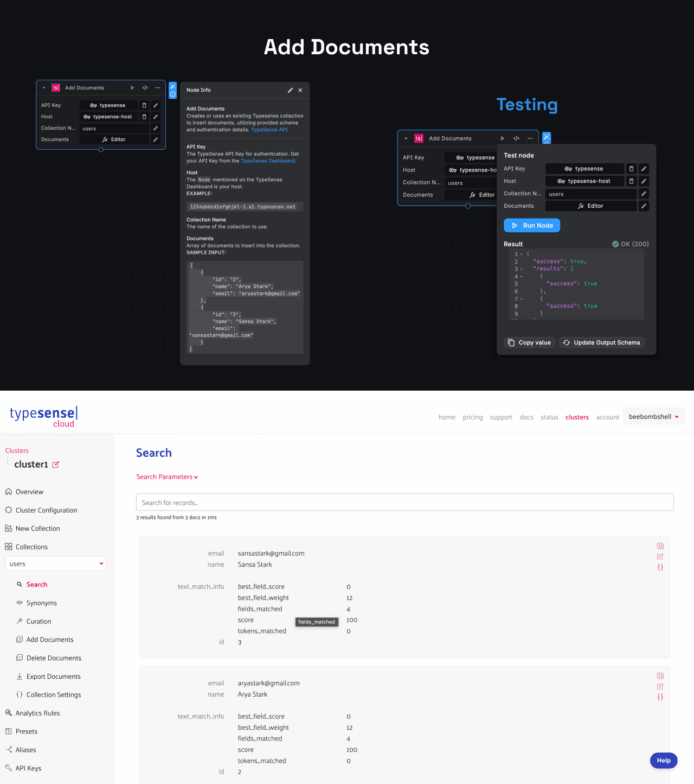
Task: Open Collection Settings in sidebar
Action: pyautogui.click(x=54, y=694)
